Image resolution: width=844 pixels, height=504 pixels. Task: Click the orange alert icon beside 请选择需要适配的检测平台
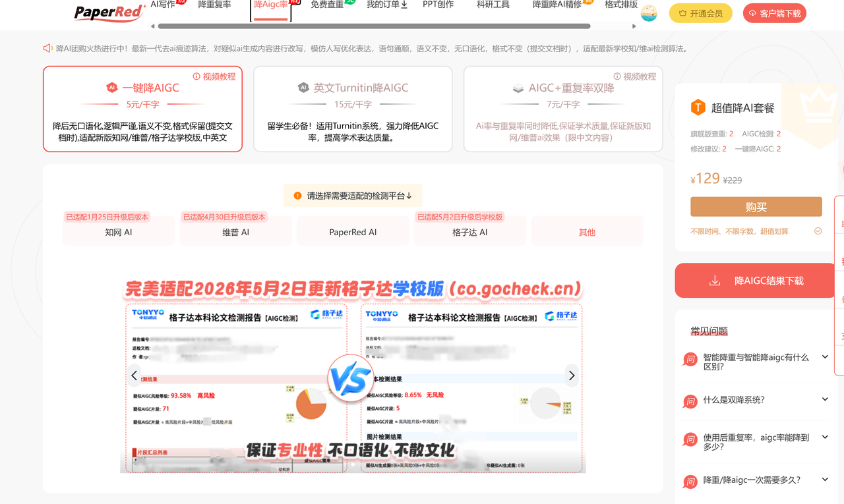[x=298, y=196]
